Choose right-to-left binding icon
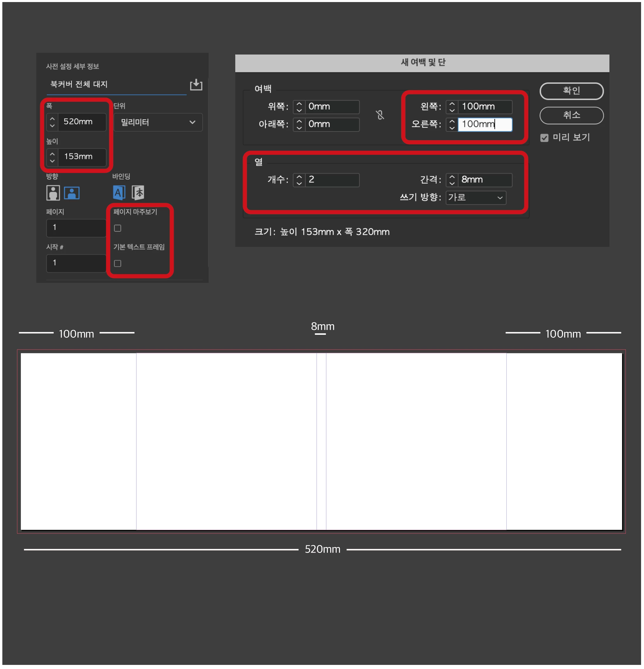Image resolution: width=644 pixels, height=669 pixels. [x=138, y=193]
